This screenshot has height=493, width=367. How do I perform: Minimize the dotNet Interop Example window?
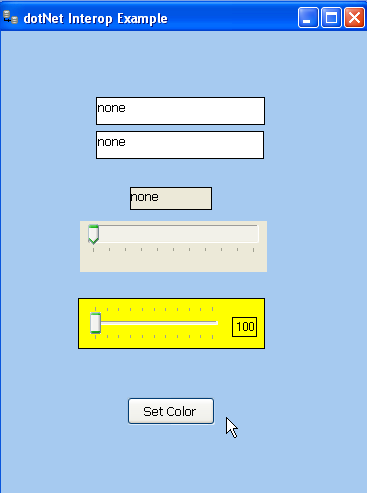tap(308, 18)
